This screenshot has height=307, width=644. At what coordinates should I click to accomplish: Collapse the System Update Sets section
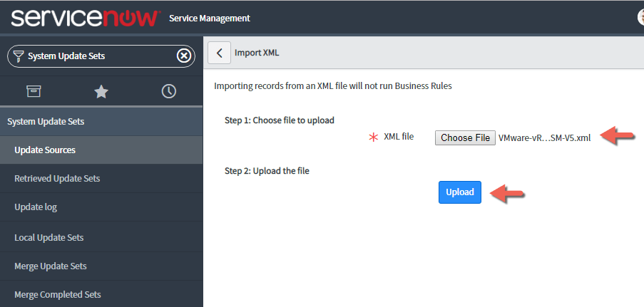46,122
